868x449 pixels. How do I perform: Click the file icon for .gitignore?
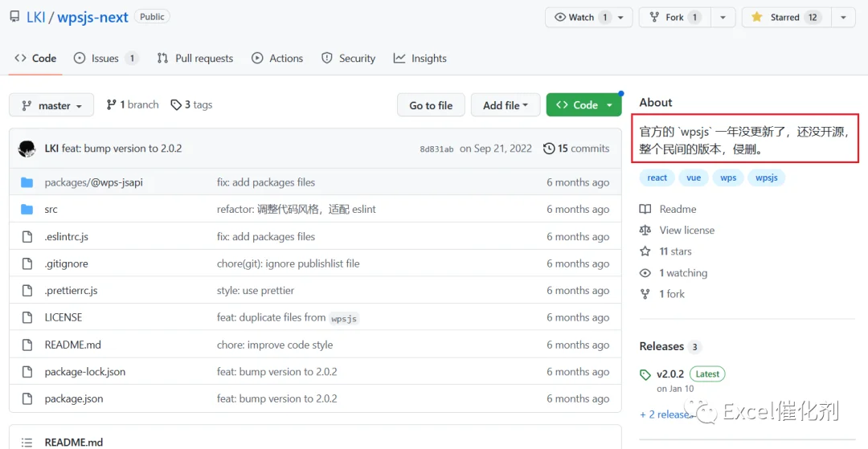tap(27, 263)
